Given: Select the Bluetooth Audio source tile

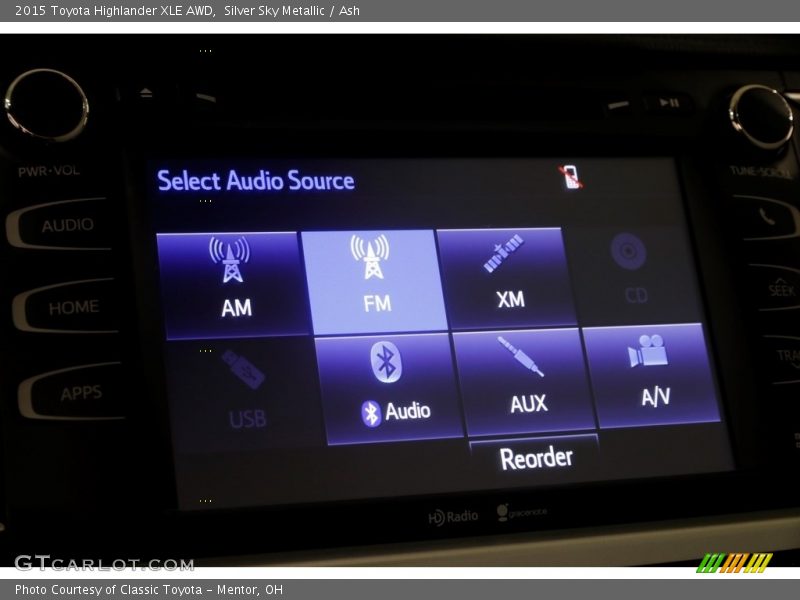Looking at the screenshot, I should 389,389.
